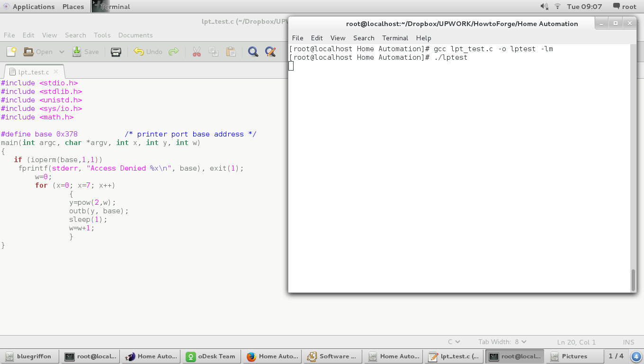Open the root user menu
Viewport: 644px width, 364px height.
(625, 7)
